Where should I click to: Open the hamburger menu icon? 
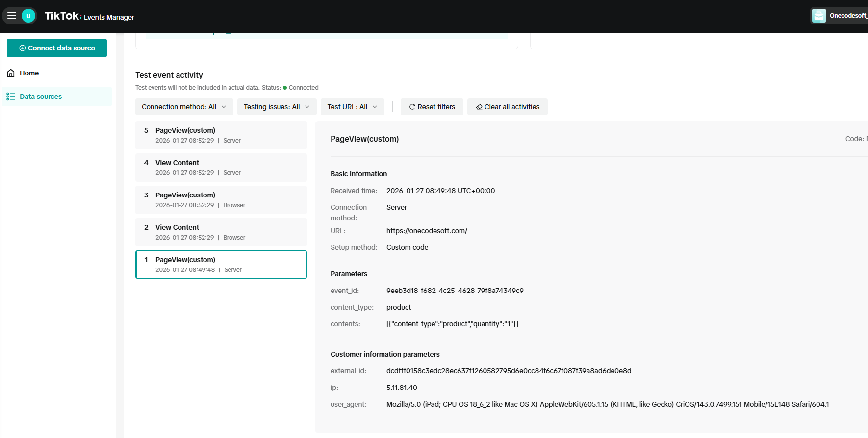click(12, 16)
